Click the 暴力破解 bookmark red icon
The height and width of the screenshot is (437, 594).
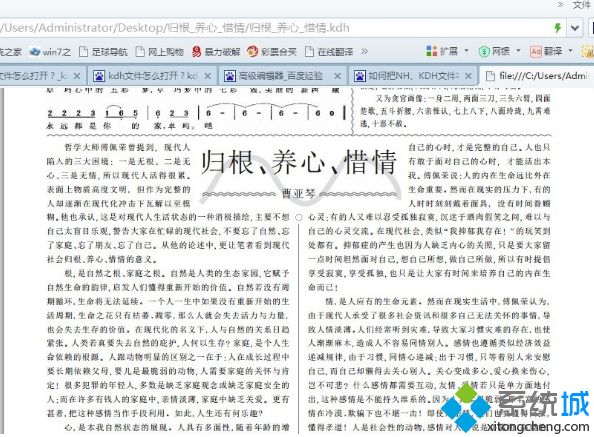click(197, 52)
